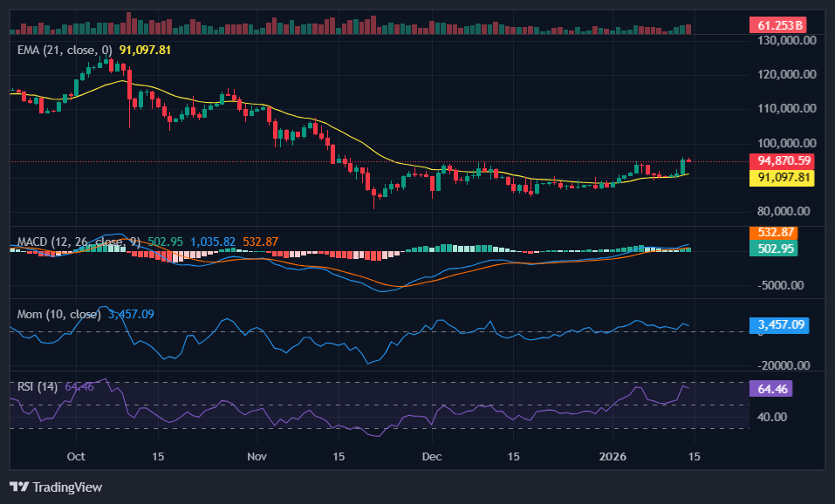Click the -20000.00 momentum scale label

782,365
